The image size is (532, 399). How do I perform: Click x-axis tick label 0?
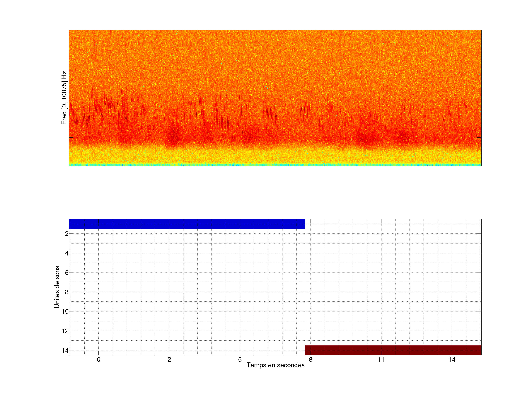99,359
